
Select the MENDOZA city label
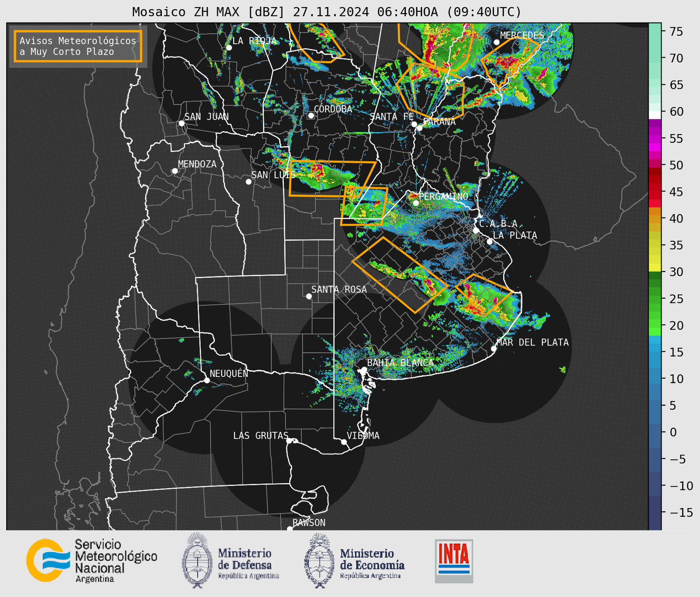(197, 164)
